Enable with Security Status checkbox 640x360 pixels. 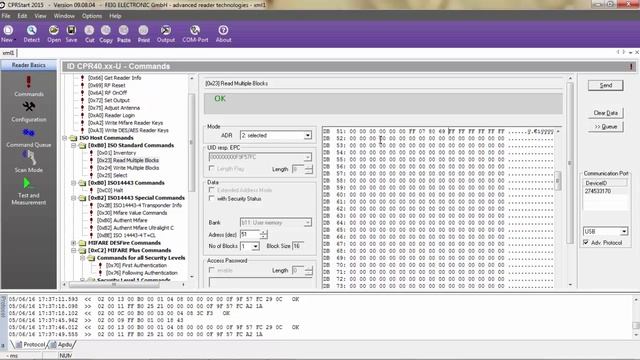pyautogui.click(x=211, y=198)
